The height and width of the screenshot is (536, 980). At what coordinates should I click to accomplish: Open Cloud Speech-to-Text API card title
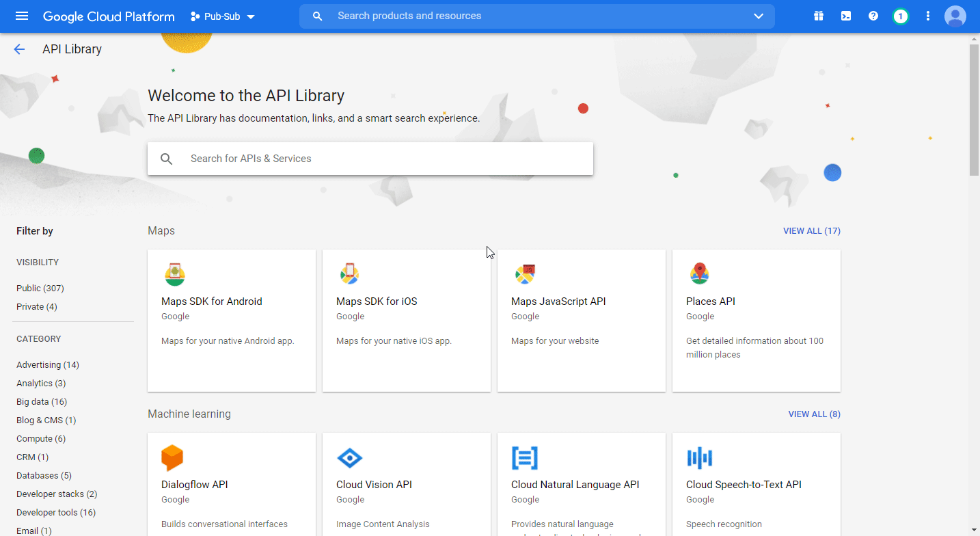coord(744,485)
